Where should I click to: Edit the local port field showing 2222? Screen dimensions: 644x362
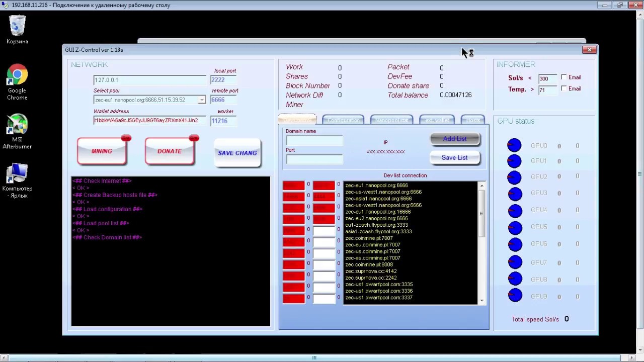click(x=223, y=80)
